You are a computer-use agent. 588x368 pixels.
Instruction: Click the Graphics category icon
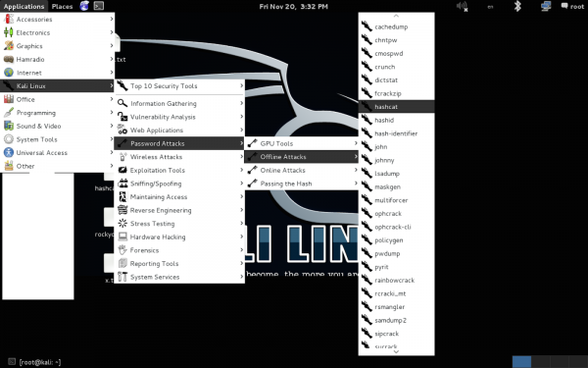click(x=9, y=46)
